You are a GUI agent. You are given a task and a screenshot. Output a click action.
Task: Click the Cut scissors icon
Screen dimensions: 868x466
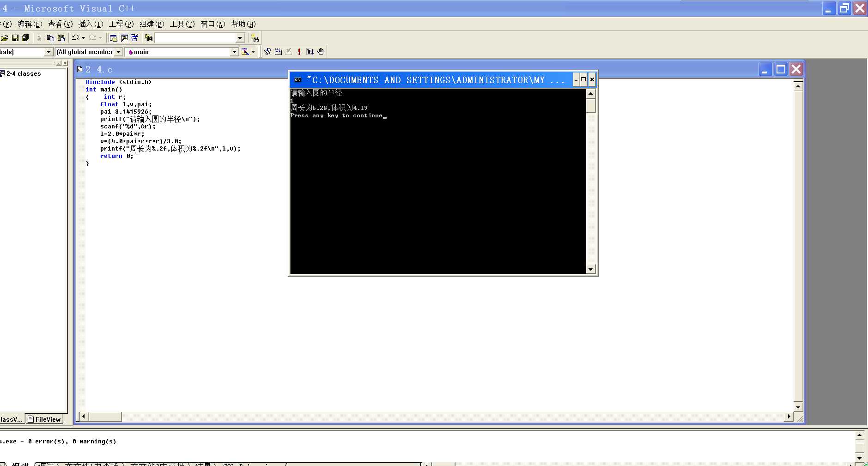39,38
